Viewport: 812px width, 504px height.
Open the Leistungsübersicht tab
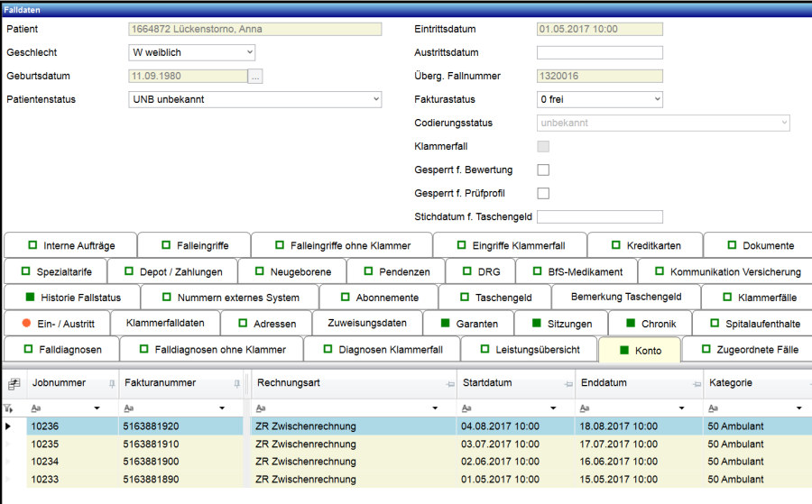point(528,350)
